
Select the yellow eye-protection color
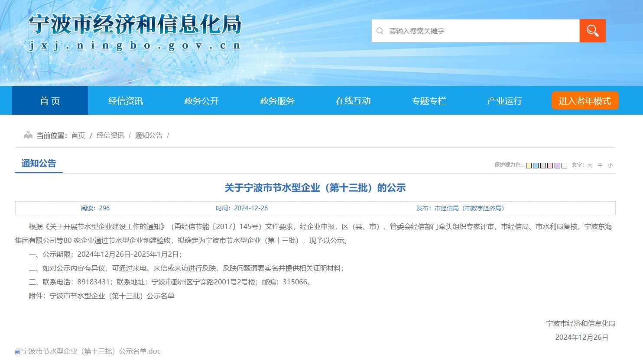(529, 165)
